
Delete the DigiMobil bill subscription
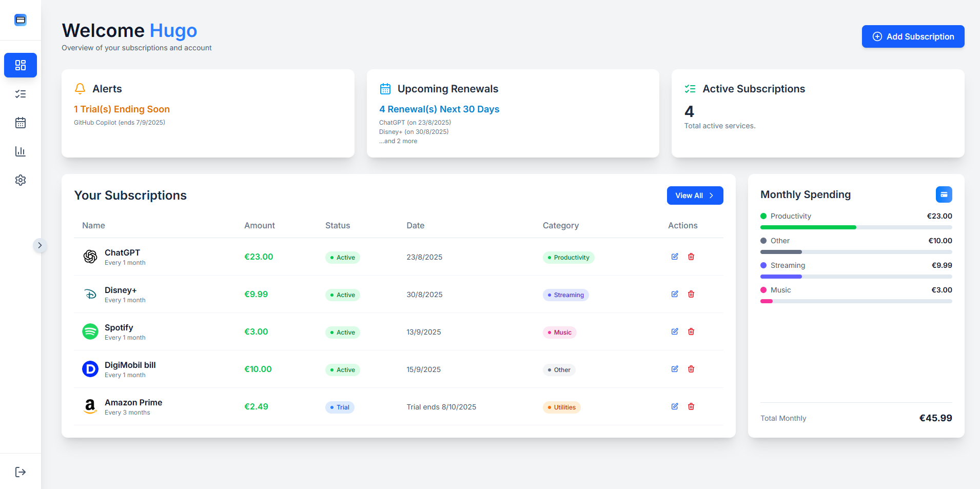coord(691,369)
